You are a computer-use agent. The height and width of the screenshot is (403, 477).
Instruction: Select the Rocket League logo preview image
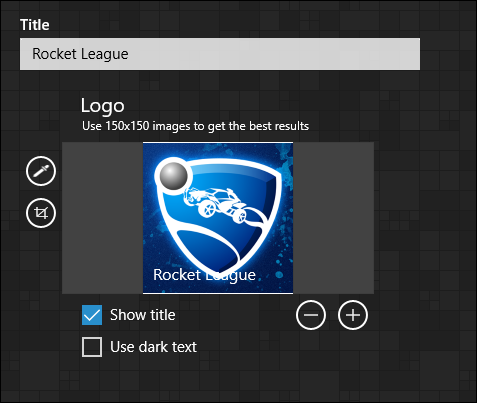click(x=218, y=218)
